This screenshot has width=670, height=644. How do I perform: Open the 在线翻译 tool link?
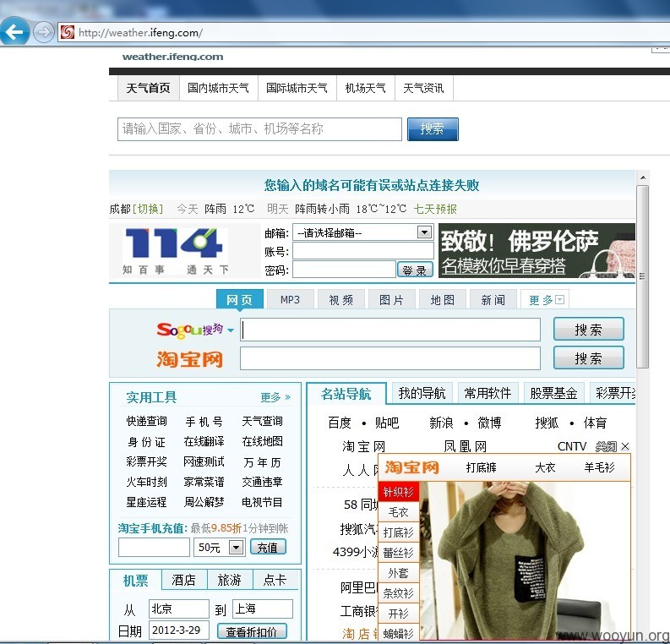204,441
